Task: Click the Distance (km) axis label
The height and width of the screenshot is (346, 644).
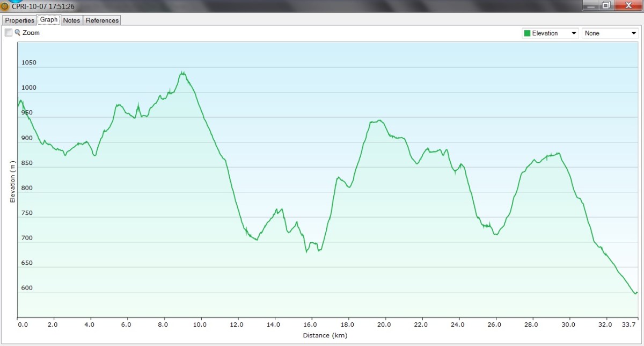Action: pyautogui.click(x=325, y=336)
